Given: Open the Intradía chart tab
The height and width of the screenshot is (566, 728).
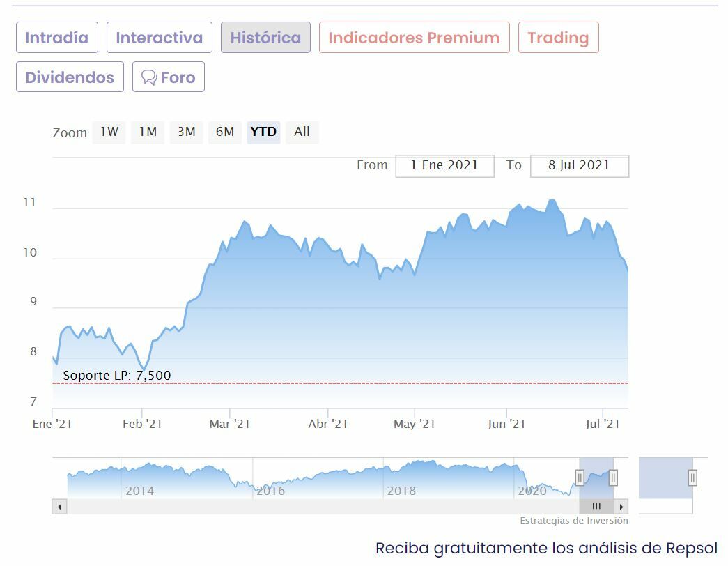Looking at the screenshot, I should [57, 38].
